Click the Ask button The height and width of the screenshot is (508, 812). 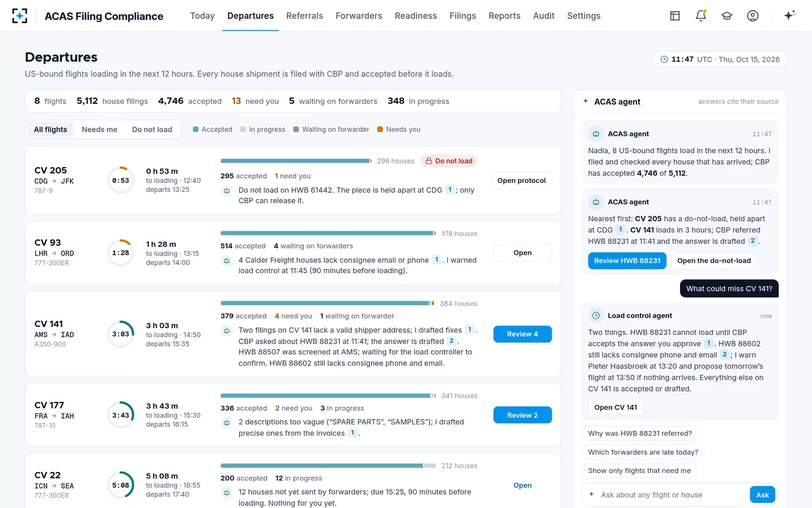tap(762, 495)
